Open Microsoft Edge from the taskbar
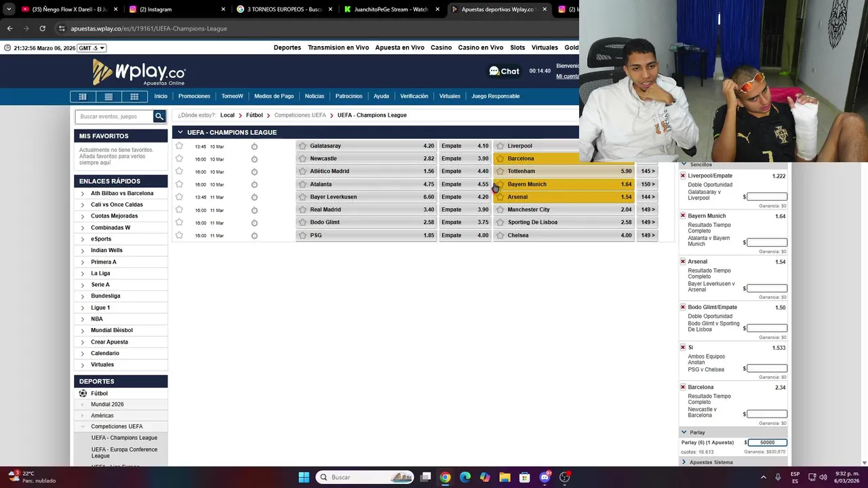Image resolution: width=868 pixels, height=488 pixels. tap(465, 477)
